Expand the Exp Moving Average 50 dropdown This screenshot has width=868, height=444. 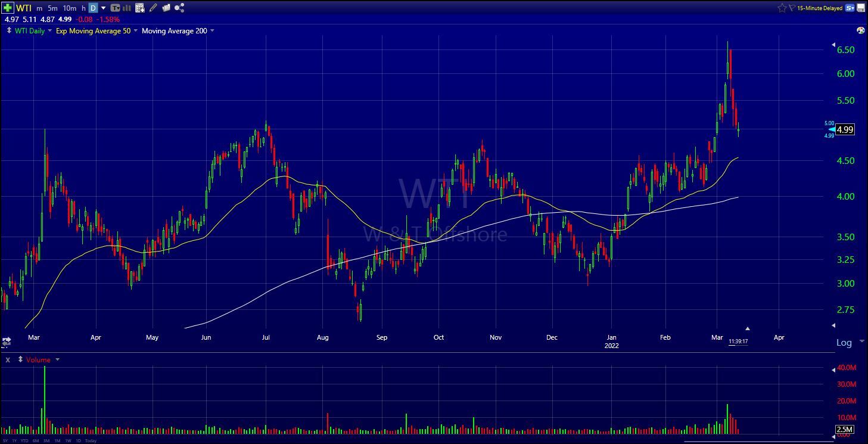point(136,30)
